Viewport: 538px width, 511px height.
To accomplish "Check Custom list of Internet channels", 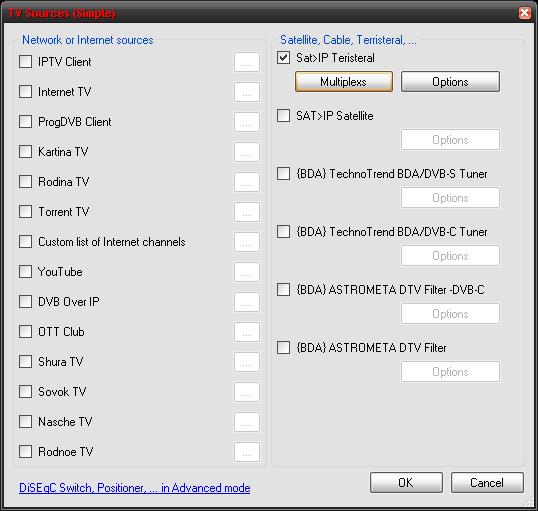I will coord(25,241).
